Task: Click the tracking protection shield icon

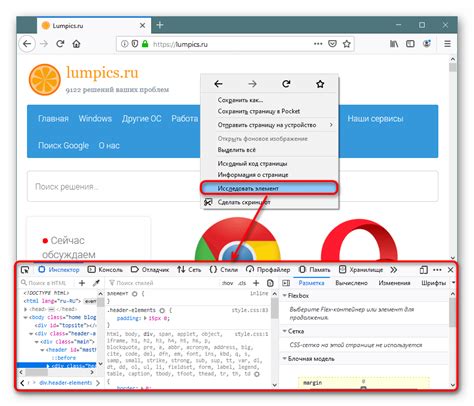Action: [135, 44]
